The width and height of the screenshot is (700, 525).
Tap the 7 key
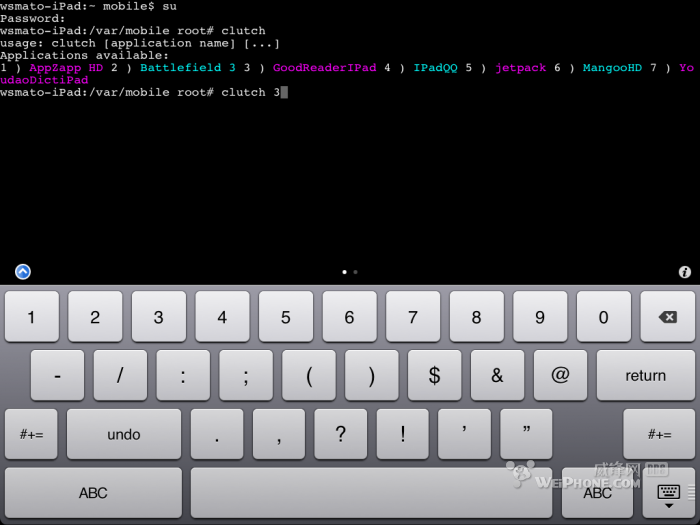(413, 317)
